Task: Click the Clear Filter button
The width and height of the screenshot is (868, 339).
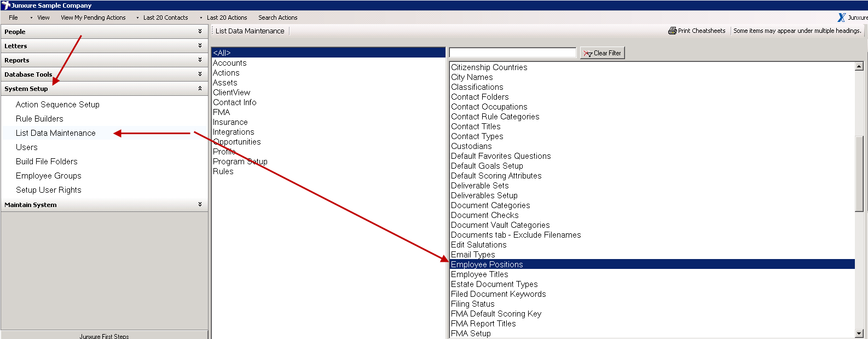Action: coord(602,53)
